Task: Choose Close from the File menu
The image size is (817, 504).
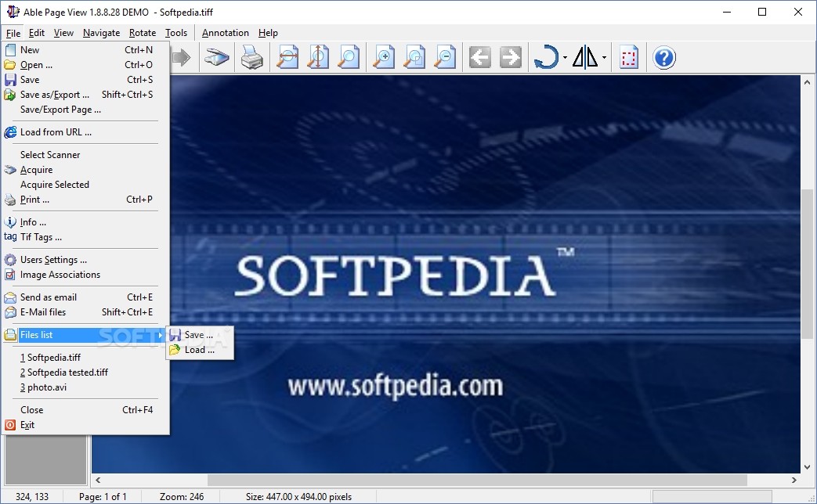Action: tap(85, 410)
